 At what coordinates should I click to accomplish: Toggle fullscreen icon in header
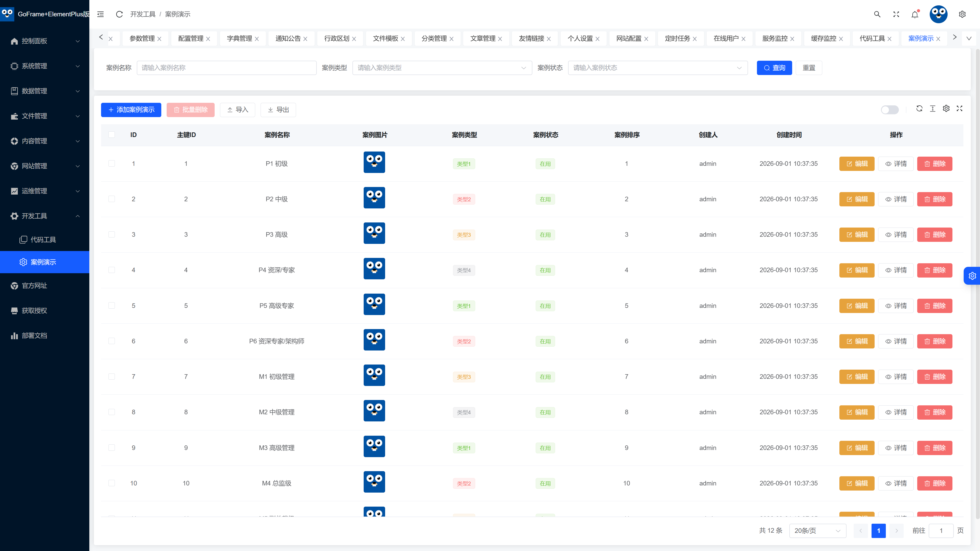[896, 14]
